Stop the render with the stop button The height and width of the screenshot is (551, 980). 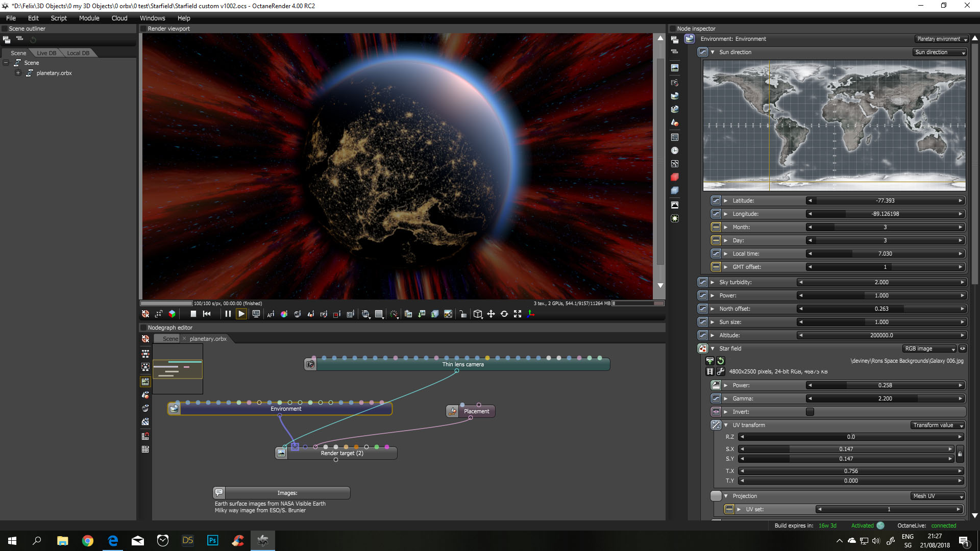(193, 314)
